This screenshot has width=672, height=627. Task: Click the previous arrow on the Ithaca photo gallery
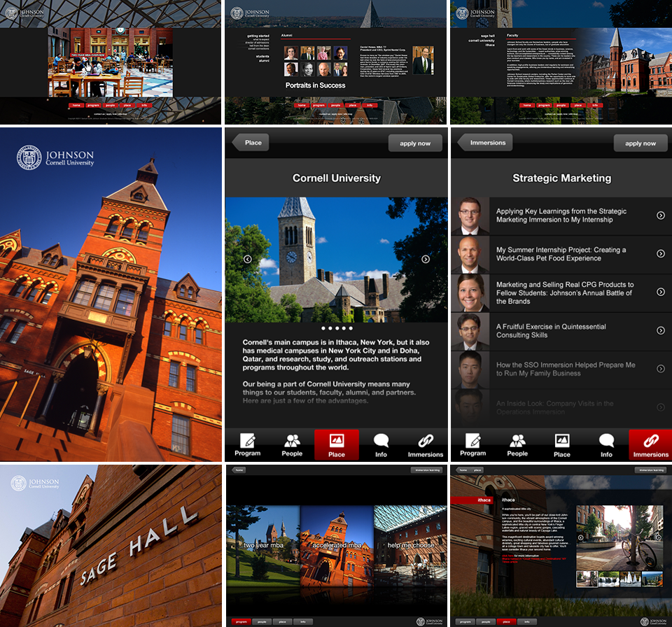pyautogui.click(x=581, y=537)
